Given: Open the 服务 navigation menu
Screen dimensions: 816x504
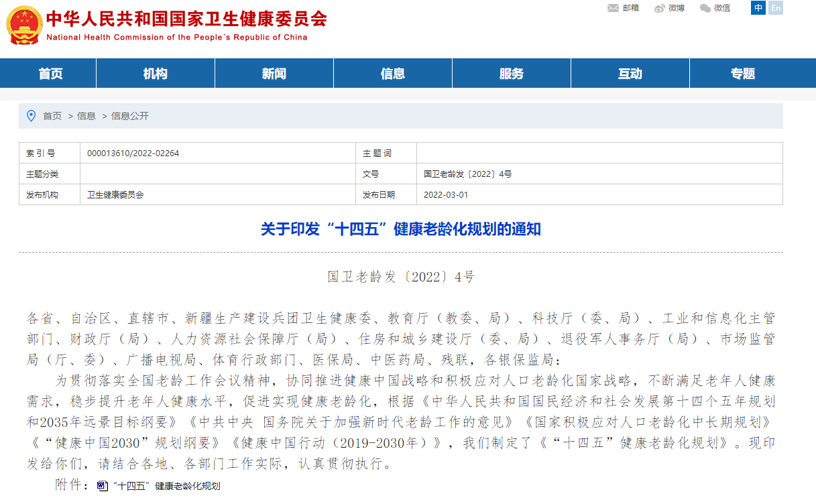Looking at the screenshot, I should pos(511,74).
